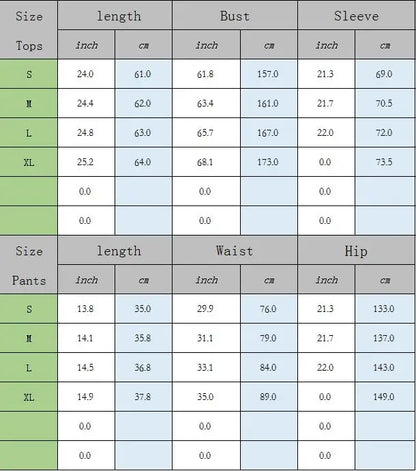Select the Tops L size label

tap(29, 133)
